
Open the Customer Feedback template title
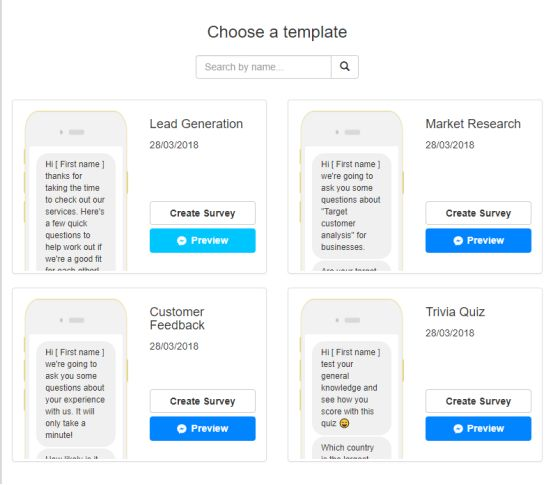point(177,318)
